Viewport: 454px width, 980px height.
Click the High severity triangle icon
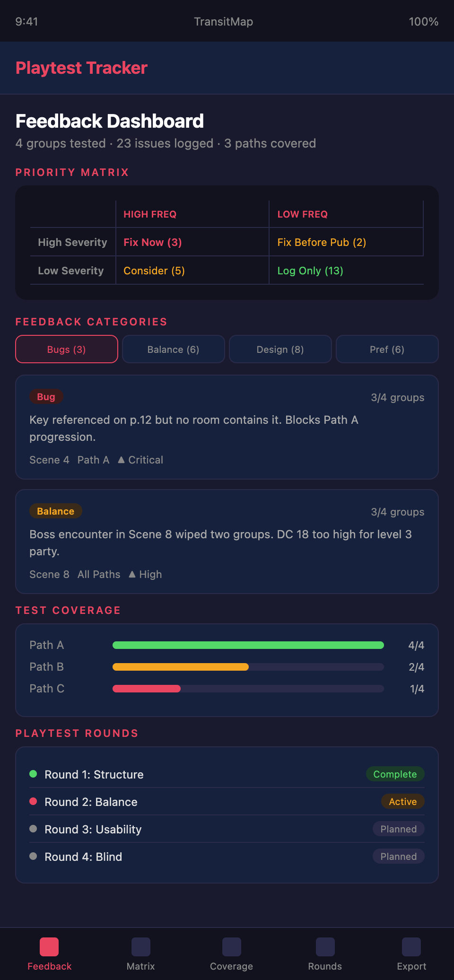coord(132,574)
